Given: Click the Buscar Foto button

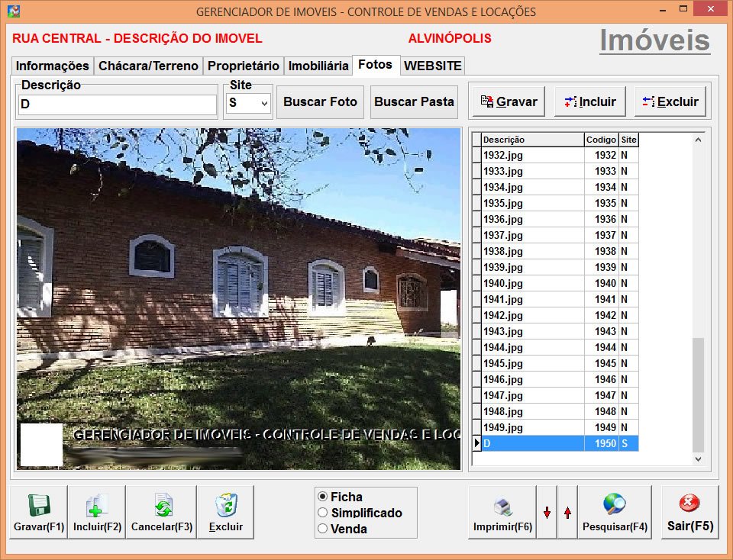Looking at the screenshot, I should pyautogui.click(x=319, y=101).
